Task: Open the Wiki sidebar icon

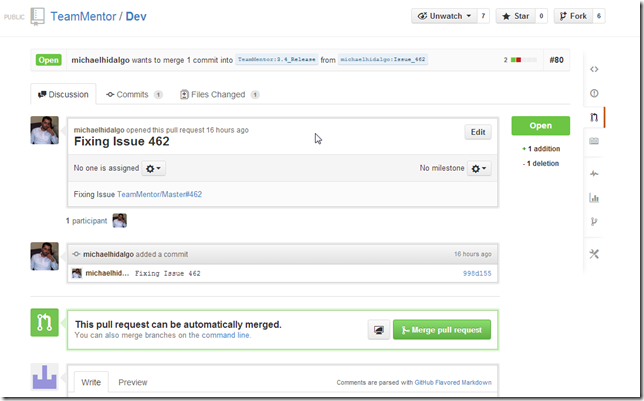Action: [x=594, y=141]
